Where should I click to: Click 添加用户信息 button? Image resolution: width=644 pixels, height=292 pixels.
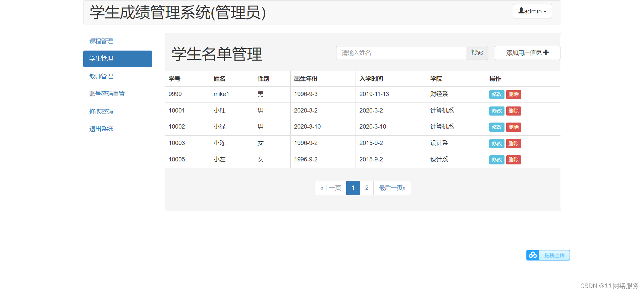527,53
